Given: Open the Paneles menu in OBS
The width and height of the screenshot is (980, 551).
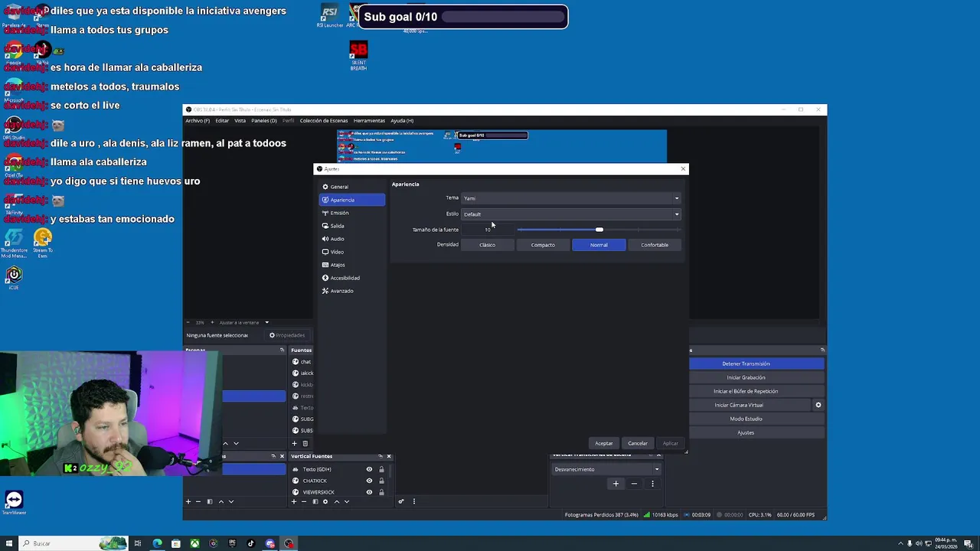Looking at the screenshot, I should click(x=264, y=120).
